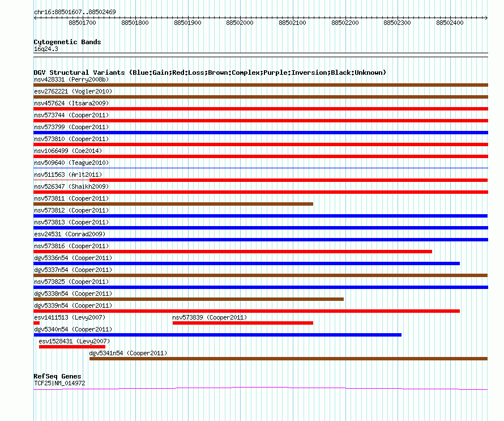Click the nsv573812 (Cooper2011) label
Viewport: 504px width, 421px height.
point(71,210)
